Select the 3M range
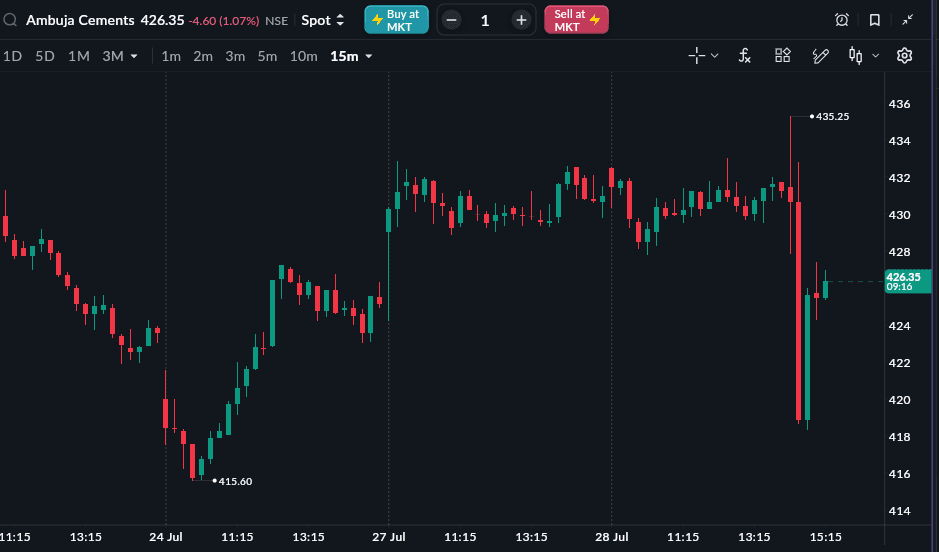Image resolution: width=939 pixels, height=552 pixels. 113,56
